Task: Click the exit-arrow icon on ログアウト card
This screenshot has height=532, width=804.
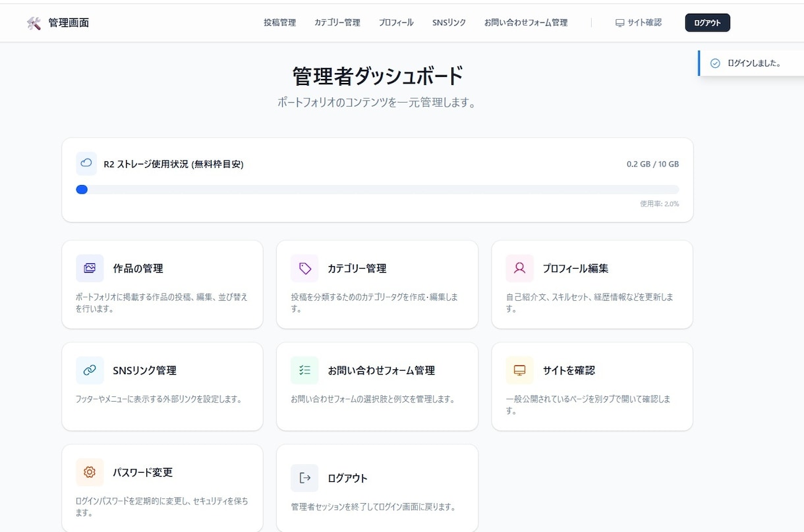Action: pyautogui.click(x=304, y=478)
